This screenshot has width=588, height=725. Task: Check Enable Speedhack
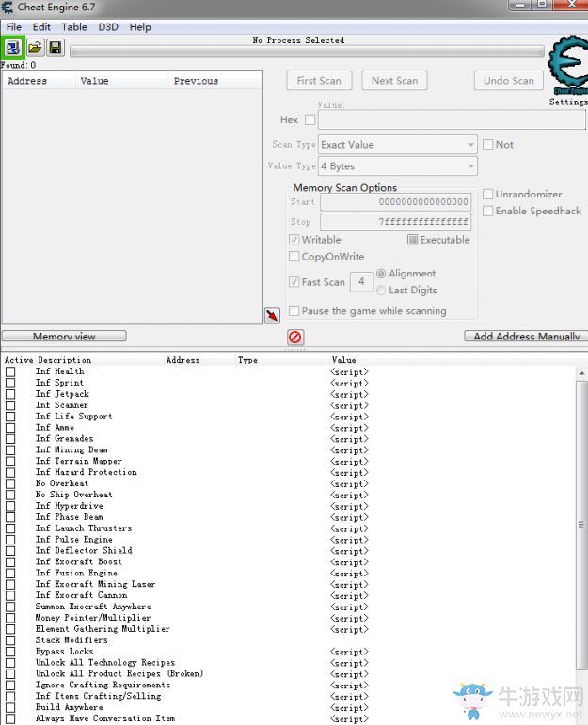pyautogui.click(x=487, y=211)
